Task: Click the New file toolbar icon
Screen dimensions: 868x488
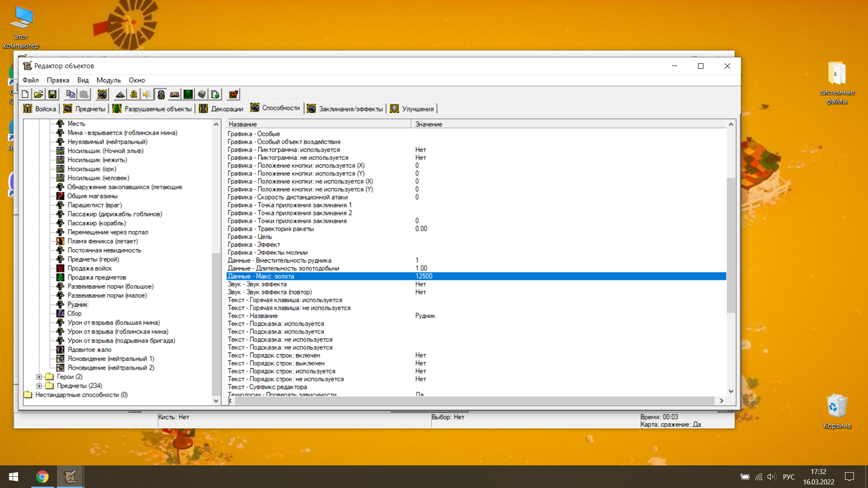Action: 25,94
